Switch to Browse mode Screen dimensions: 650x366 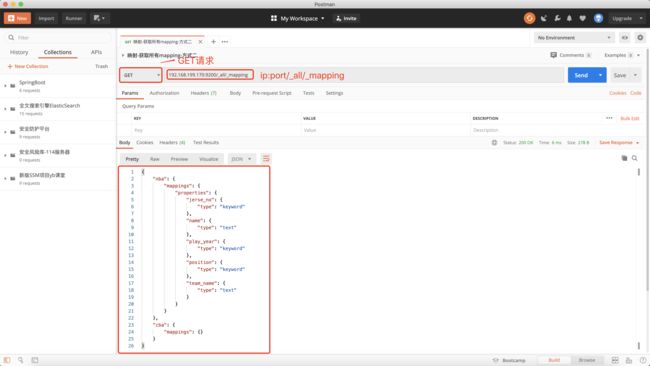[x=587, y=360]
